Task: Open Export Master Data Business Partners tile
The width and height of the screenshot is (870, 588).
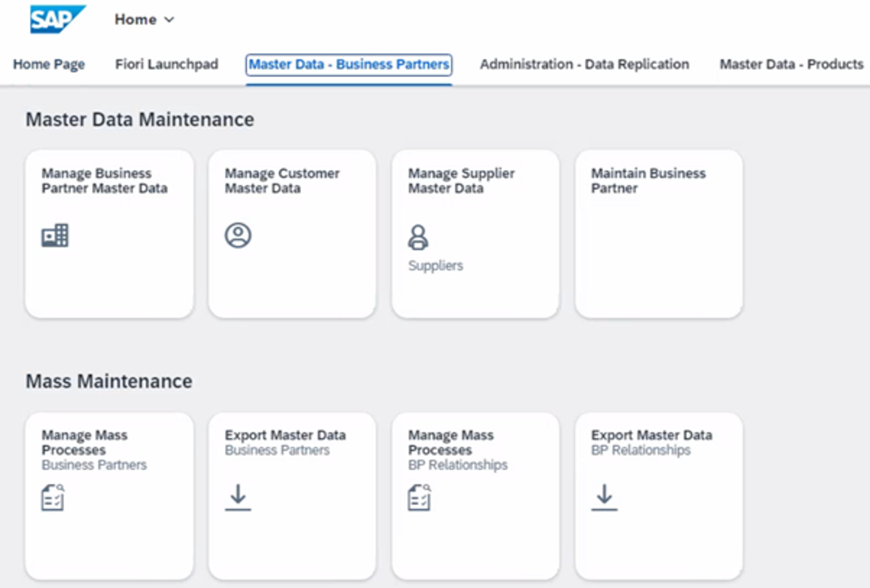Action: coord(292,496)
